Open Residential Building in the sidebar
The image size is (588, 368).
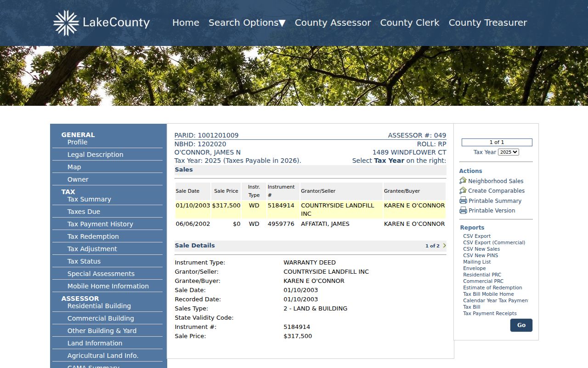coord(99,306)
